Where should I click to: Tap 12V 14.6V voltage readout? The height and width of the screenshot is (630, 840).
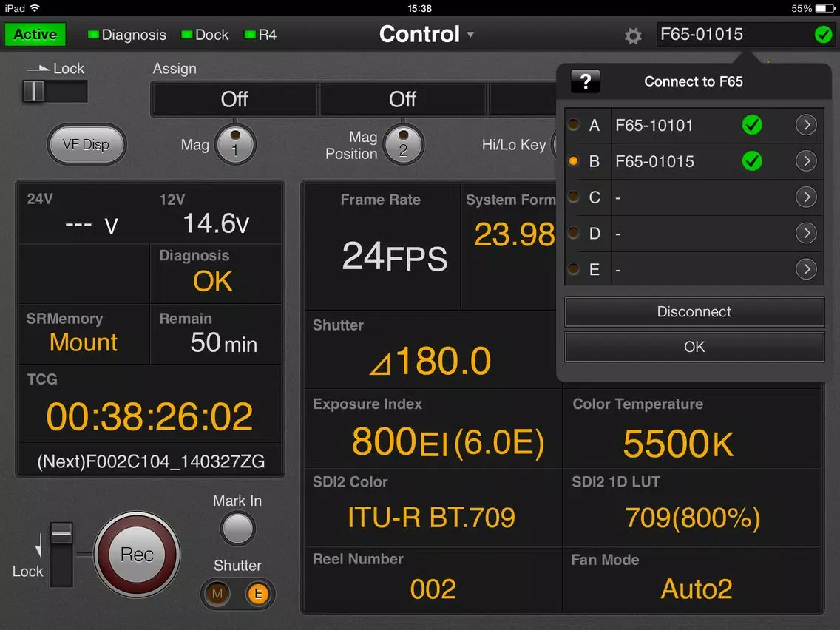tap(217, 223)
